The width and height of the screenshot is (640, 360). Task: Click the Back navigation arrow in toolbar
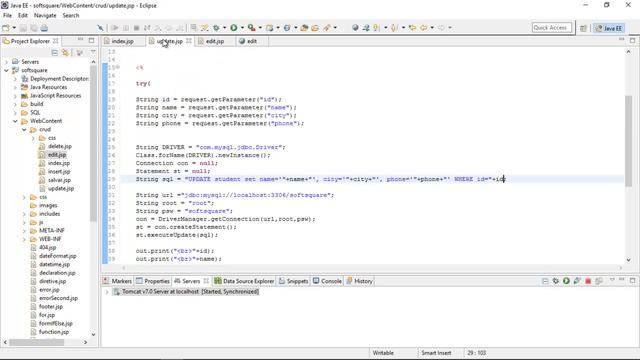point(424,28)
